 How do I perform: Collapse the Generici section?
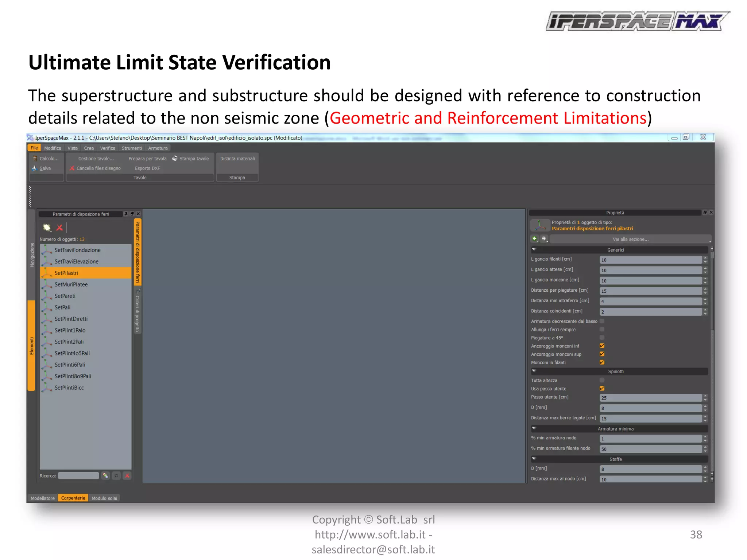tap(534, 250)
